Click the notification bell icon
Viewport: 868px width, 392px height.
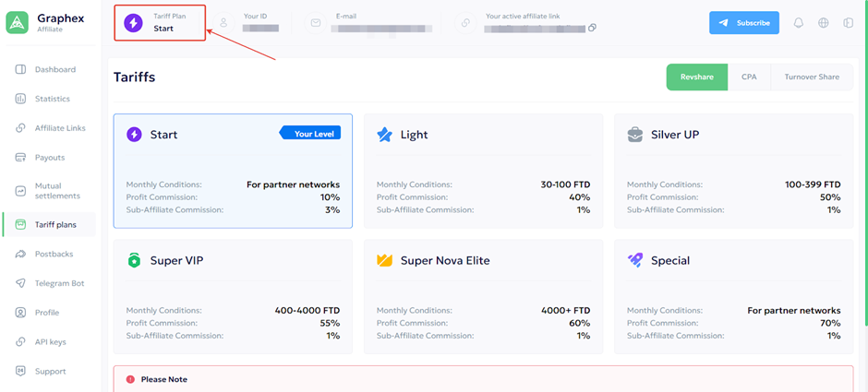[799, 23]
